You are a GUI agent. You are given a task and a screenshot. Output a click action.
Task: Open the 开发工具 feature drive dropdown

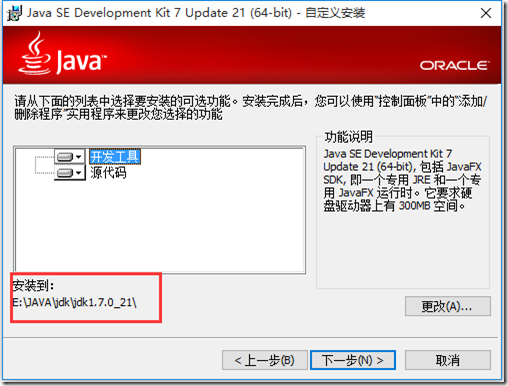70,156
